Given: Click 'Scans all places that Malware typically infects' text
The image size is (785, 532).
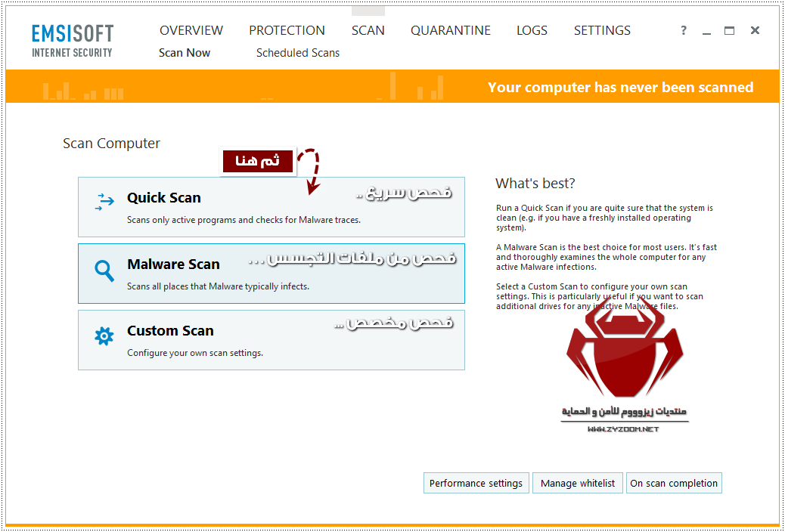Looking at the screenshot, I should pos(219,286).
